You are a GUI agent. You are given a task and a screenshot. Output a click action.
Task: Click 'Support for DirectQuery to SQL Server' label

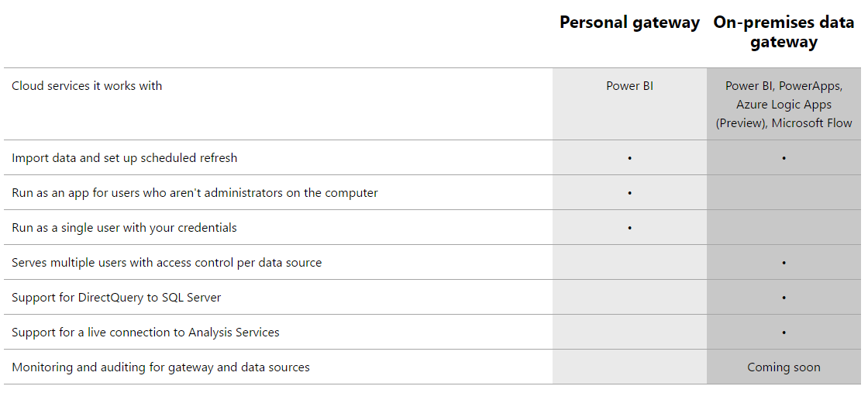pos(116,298)
